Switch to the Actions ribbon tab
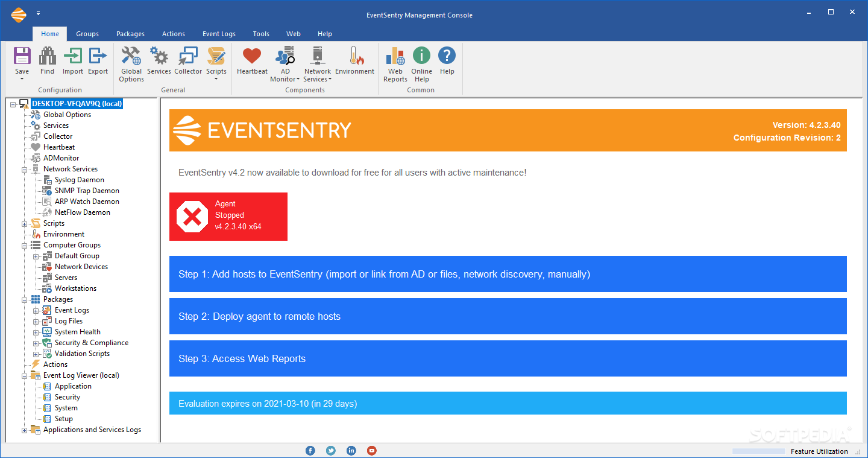 (x=174, y=34)
